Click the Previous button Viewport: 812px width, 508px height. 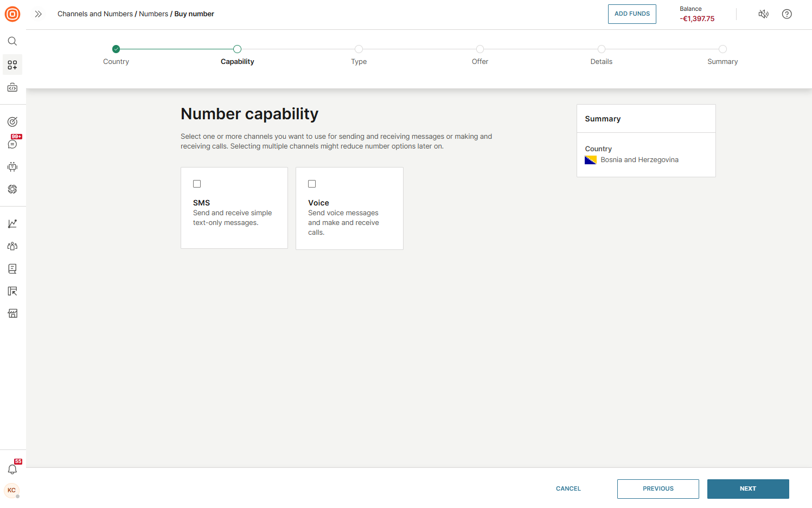[x=657, y=489]
